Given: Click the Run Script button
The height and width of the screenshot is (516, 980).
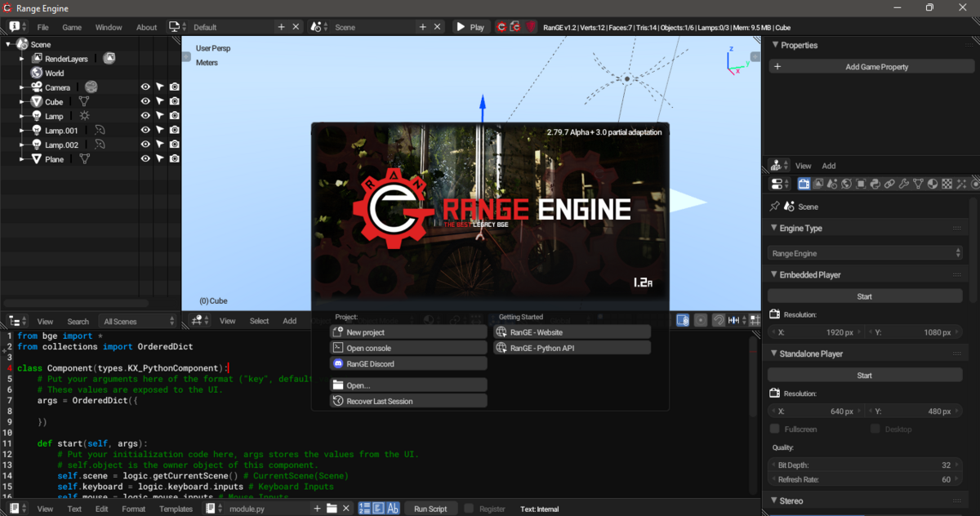Looking at the screenshot, I should [430, 509].
